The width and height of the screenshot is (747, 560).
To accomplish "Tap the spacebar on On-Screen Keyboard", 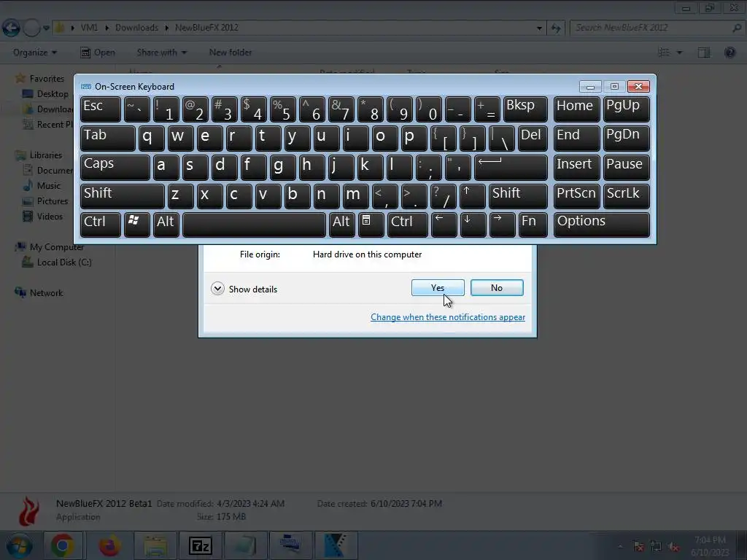I will [x=255, y=225].
